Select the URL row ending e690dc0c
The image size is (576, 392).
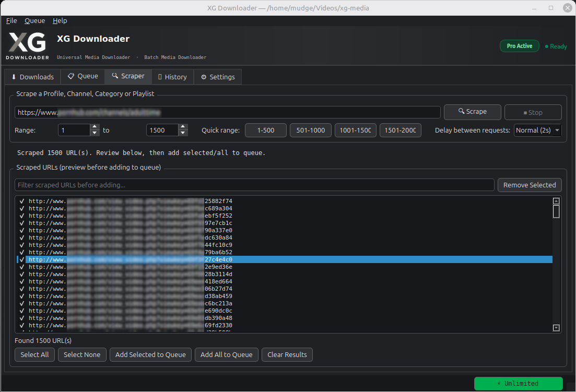point(285,311)
